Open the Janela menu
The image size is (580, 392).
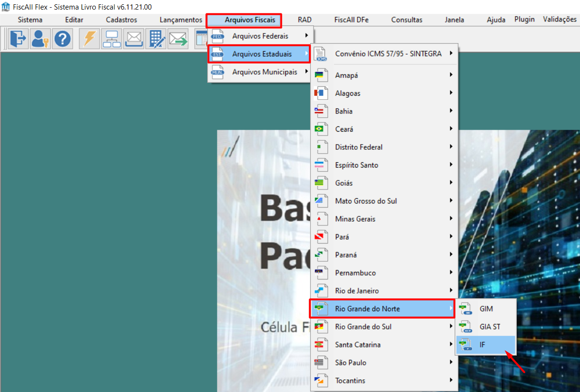454,20
